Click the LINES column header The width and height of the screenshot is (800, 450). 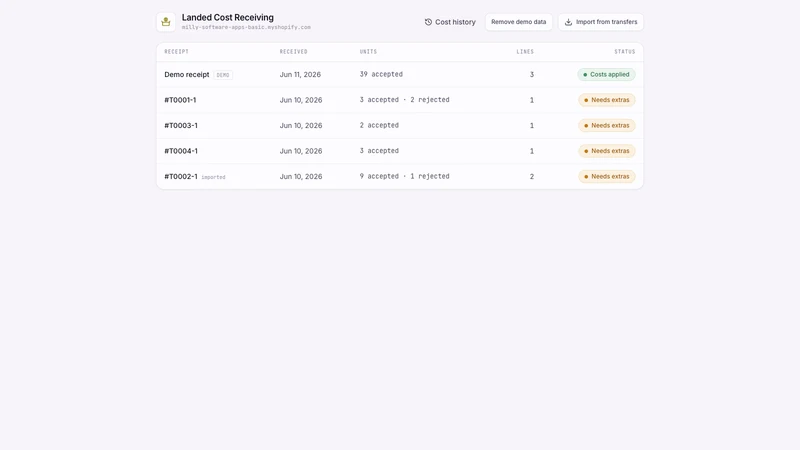(525, 52)
